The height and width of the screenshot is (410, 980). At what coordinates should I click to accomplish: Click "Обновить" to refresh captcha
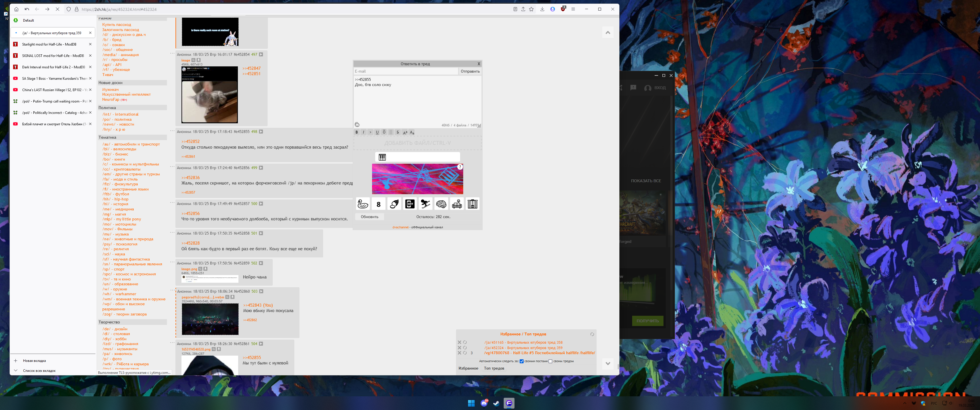tap(369, 217)
